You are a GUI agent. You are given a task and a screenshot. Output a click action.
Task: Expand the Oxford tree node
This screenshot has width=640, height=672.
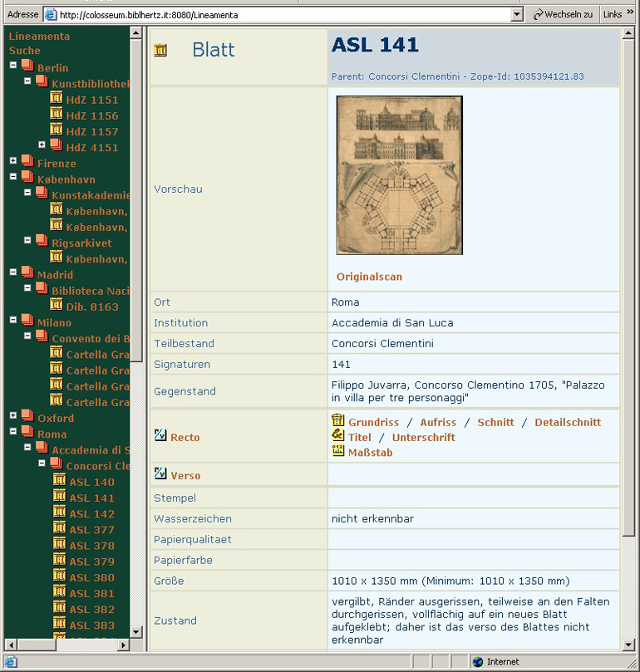point(13,417)
